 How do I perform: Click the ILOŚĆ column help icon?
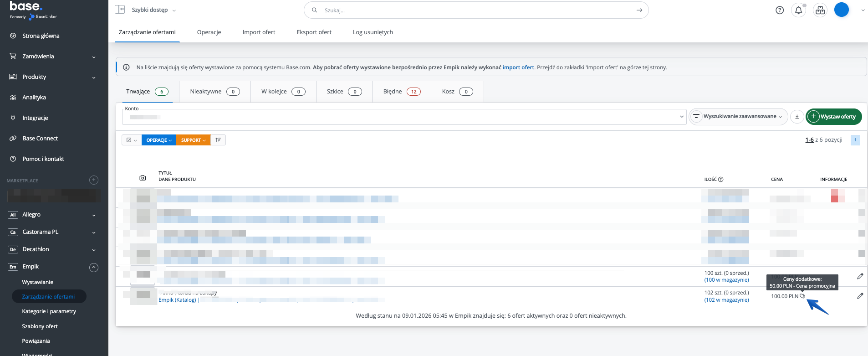tap(721, 180)
